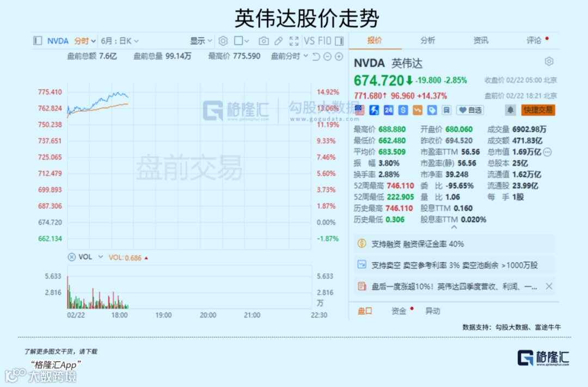588x387 pixels.
Task: Click the 开盘价 680.060 value
Action: (459, 129)
